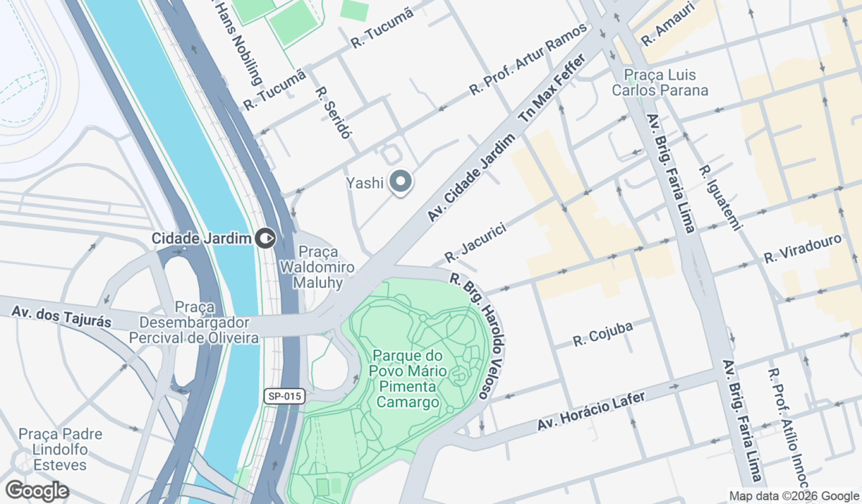Click the Parque do Povo Mário Pimenta Camargo label

408,379
